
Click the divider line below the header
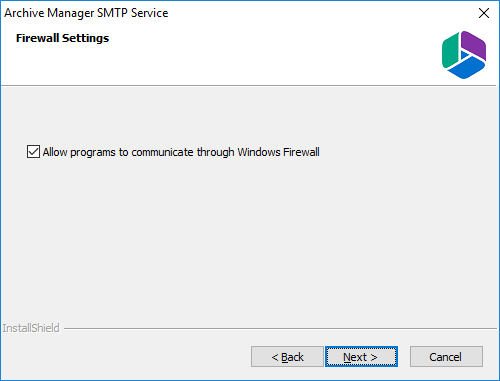coord(248,86)
